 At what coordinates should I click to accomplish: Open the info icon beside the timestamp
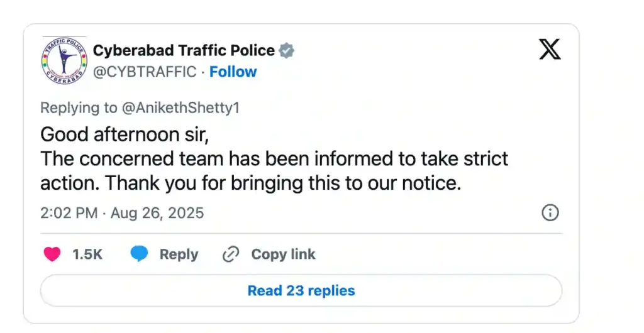tap(550, 213)
